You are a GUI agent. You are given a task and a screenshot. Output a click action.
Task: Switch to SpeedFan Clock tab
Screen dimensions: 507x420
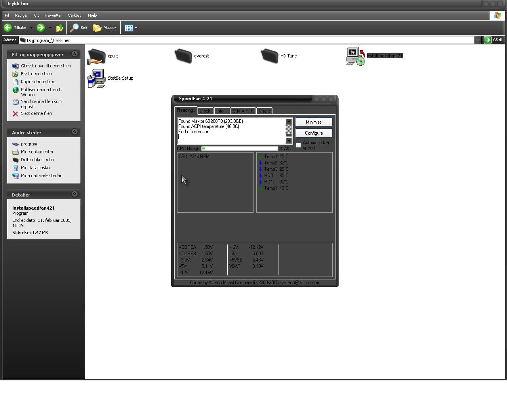pyautogui.click(x=205, y=111)
